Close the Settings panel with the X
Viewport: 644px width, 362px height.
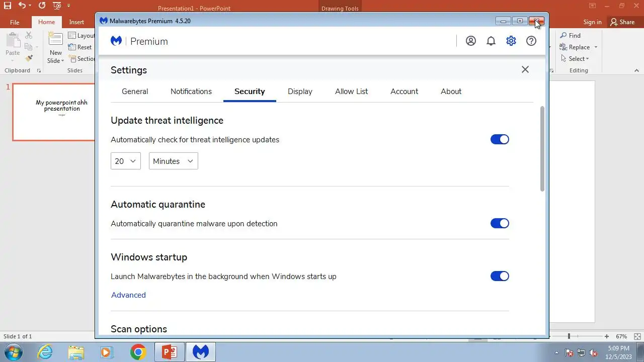(525, 69)
